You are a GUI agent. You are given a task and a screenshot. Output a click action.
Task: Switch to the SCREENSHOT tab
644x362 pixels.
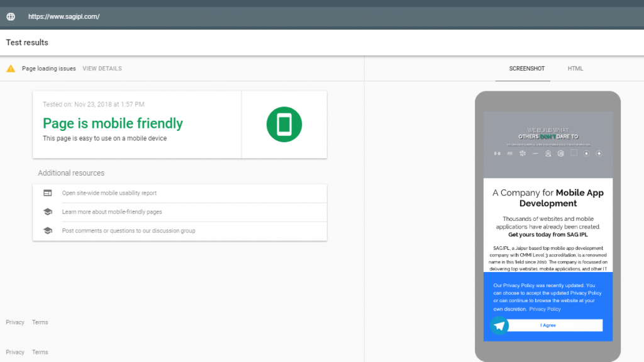526,69
